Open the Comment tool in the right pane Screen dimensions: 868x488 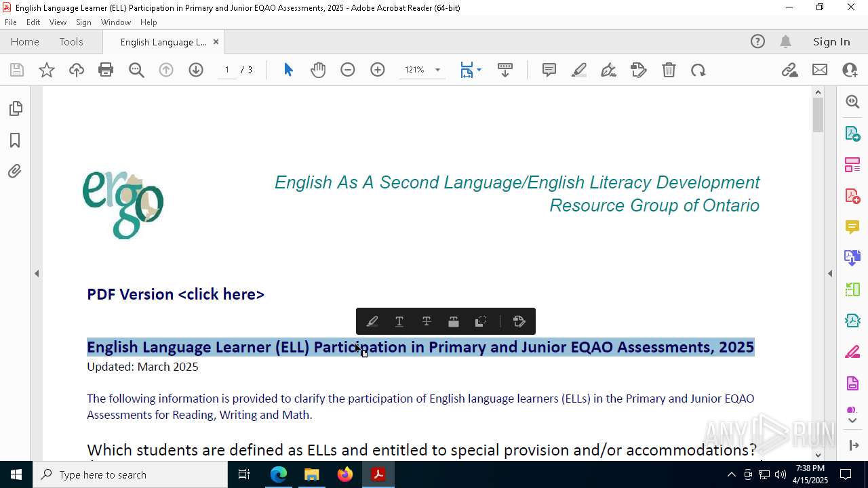point(852,227)
